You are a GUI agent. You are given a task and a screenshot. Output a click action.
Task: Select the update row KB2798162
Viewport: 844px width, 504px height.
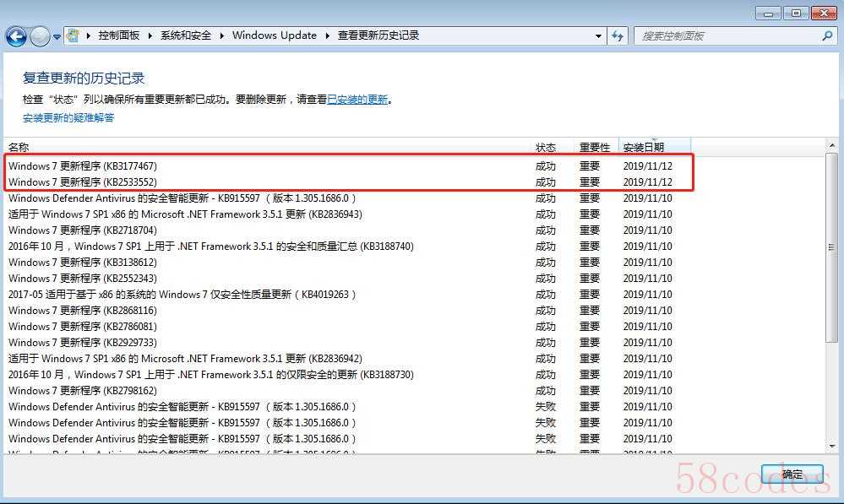[x=348, y=391]
